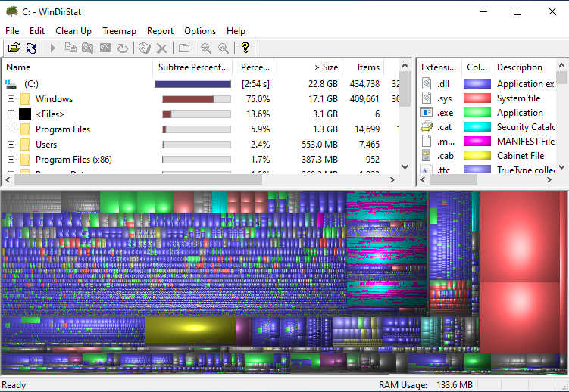
Task: Expand the Program Files node
Action: coord(11,129)
